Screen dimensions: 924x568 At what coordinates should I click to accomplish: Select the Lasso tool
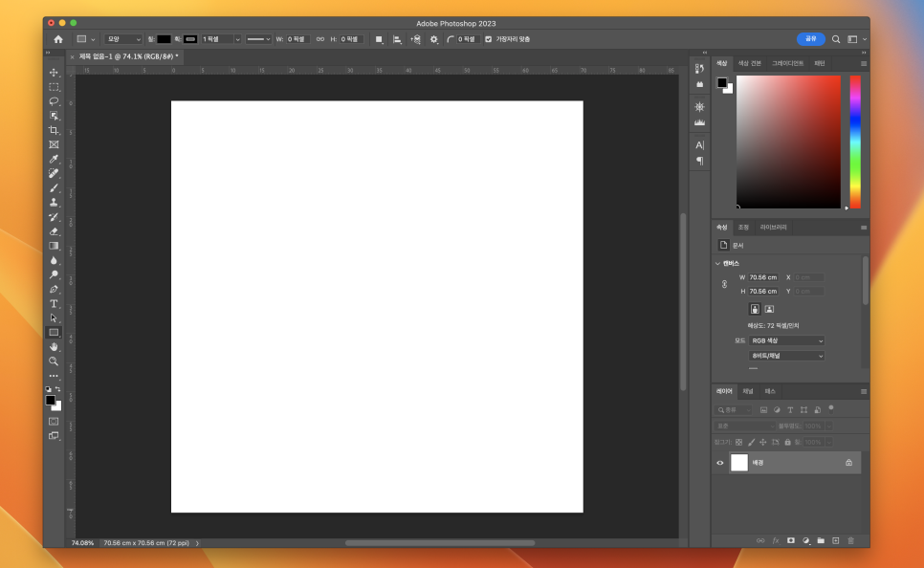point(54,101)
